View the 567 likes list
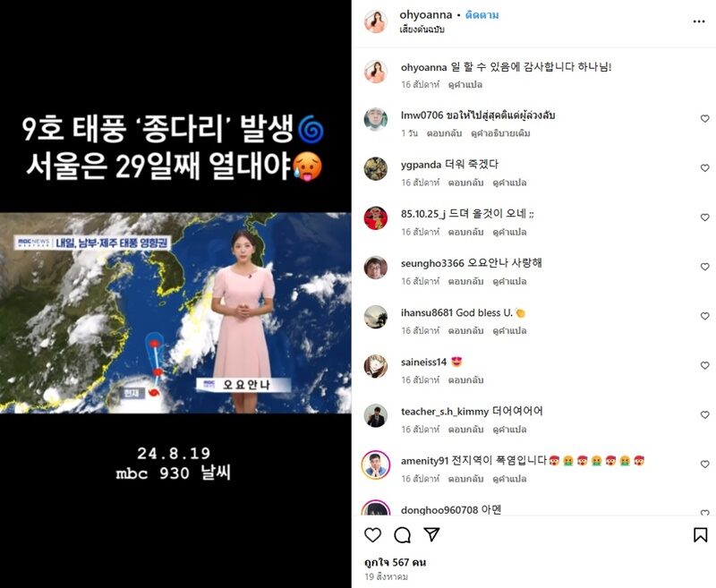 (x=395, y=562)
